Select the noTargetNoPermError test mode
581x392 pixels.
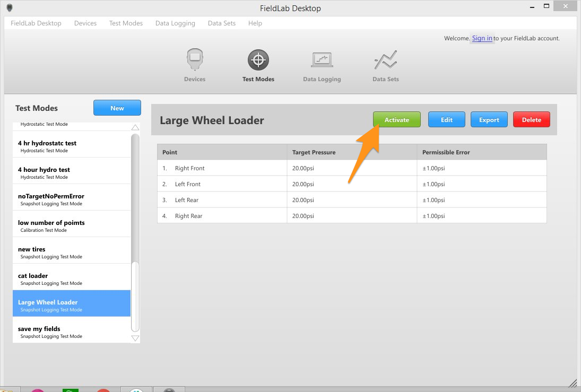pyautogui.click(x=72, y=197)
